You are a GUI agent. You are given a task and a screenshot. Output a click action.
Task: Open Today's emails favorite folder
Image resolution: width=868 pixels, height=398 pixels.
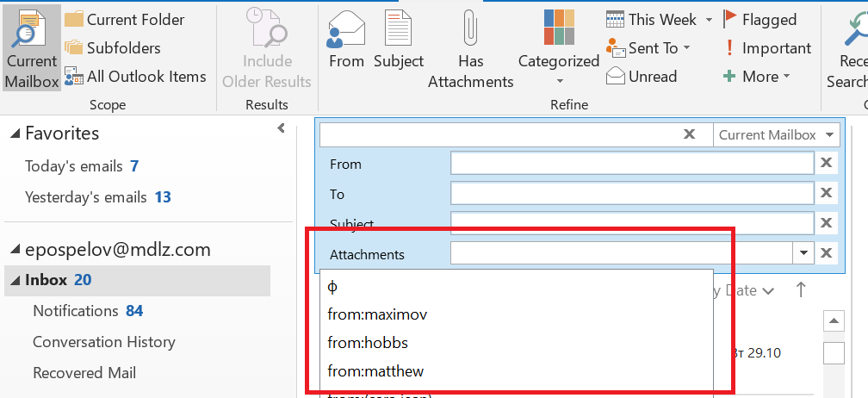[74, 166]
